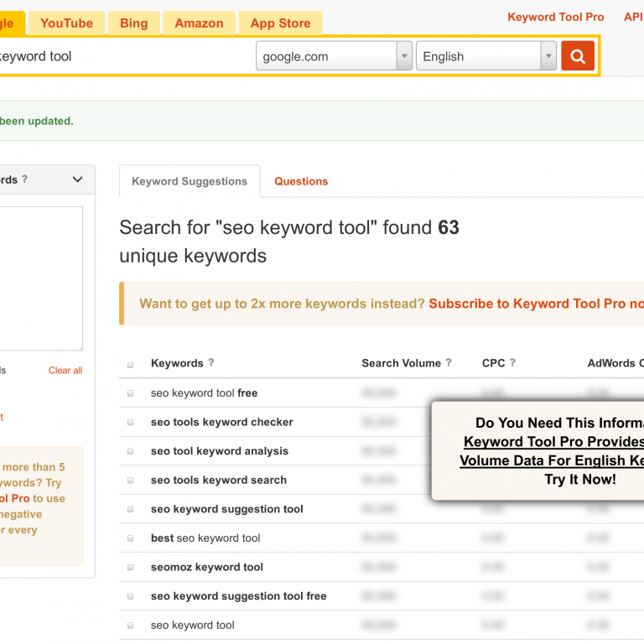Viewport: 644px width, 644px height.
Task: Switch to the Bing tab
Action: [134, 23]
